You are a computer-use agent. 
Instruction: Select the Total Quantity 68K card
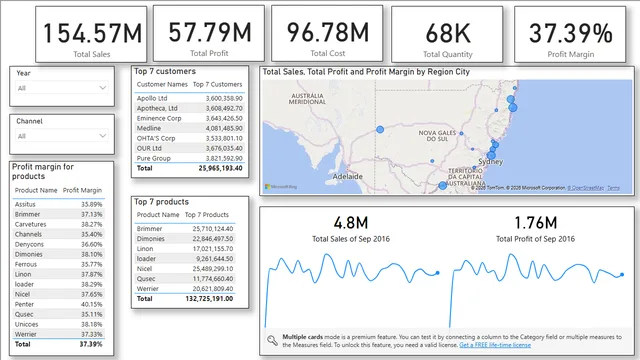coord(447,34)
